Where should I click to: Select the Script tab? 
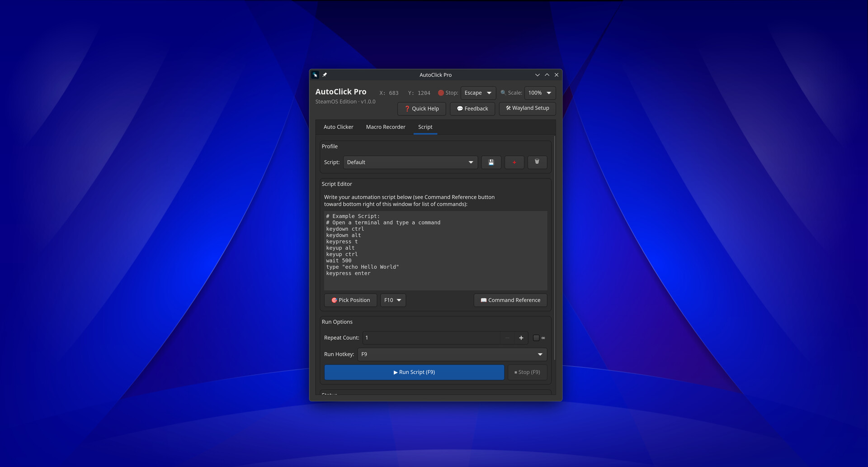425,127
